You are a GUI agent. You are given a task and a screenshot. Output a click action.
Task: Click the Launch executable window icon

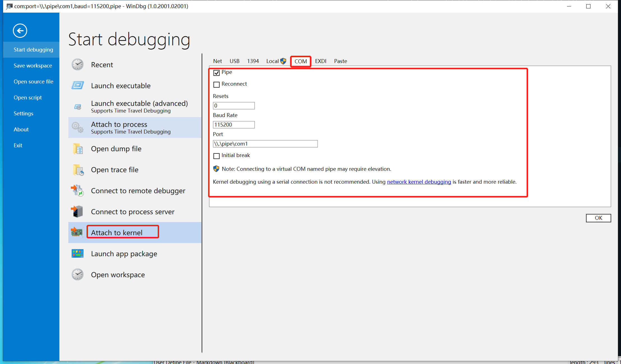78,85
